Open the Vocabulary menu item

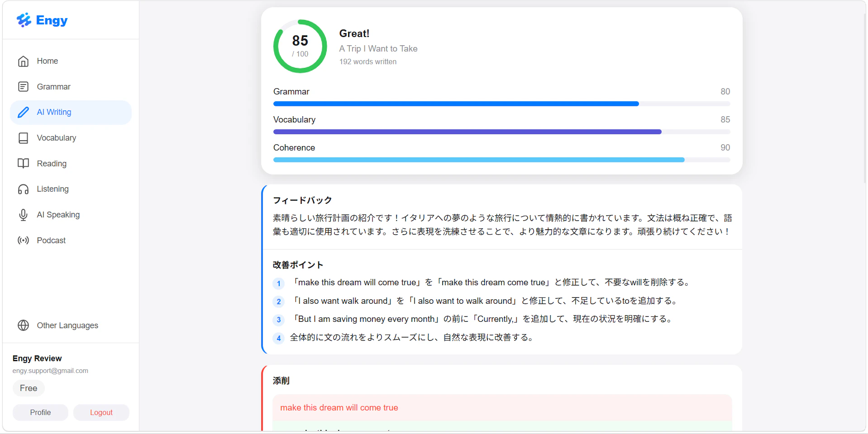(71, 138)
